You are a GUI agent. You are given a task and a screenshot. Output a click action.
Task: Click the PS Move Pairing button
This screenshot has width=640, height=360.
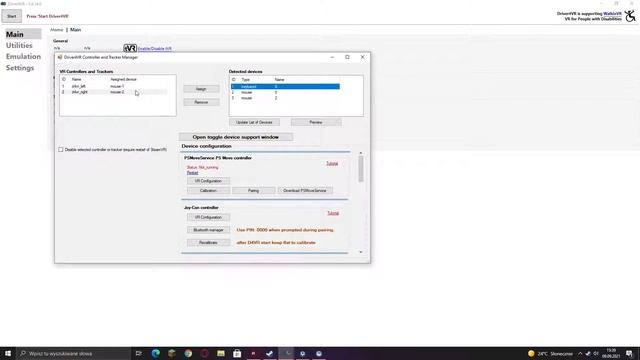pos(253,191)
